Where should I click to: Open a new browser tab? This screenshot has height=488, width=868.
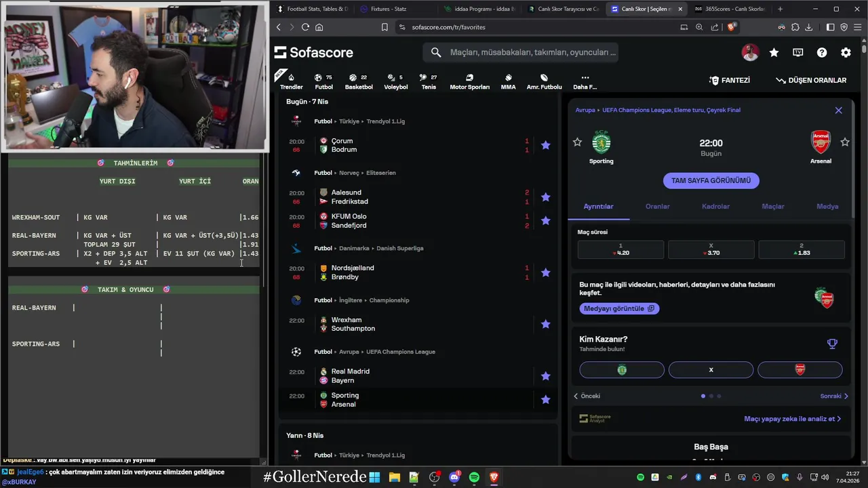(780, 9)
